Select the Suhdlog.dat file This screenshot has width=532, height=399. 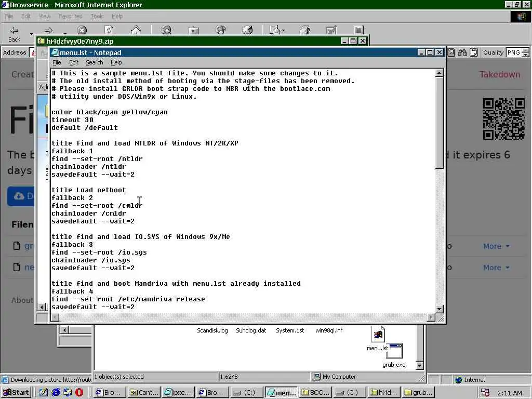pyautogui.click(x=251, y=330)
